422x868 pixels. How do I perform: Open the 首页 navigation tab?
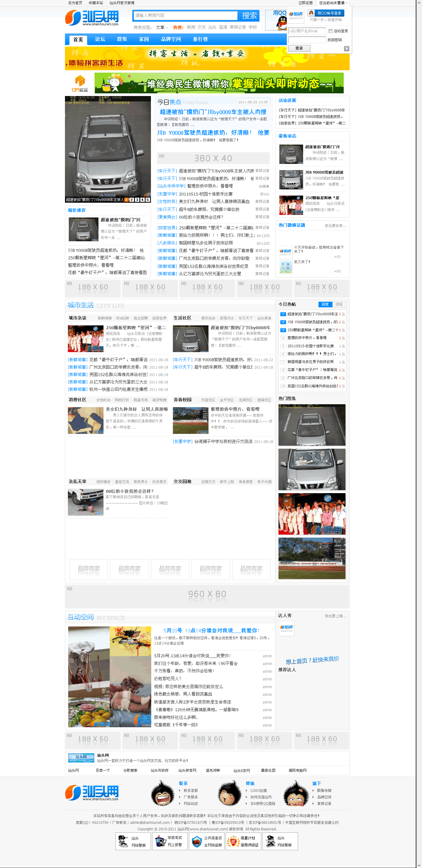78,40
